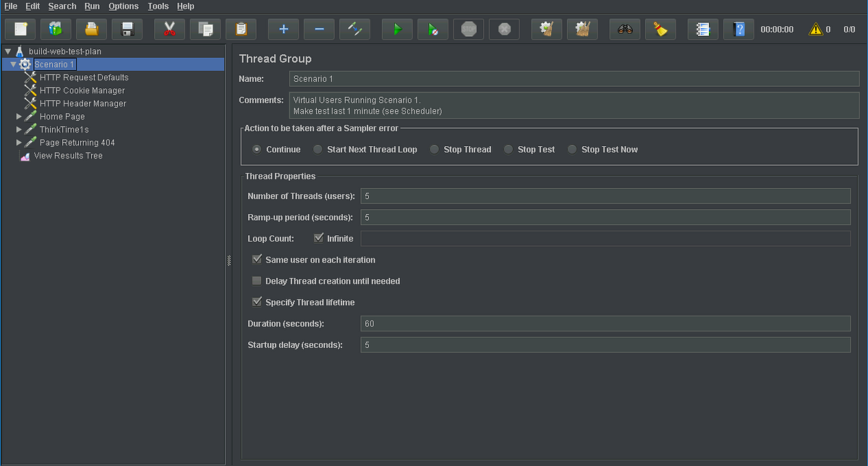Open the Options menu
The image size is (868, 466).
tap(123, 6)
